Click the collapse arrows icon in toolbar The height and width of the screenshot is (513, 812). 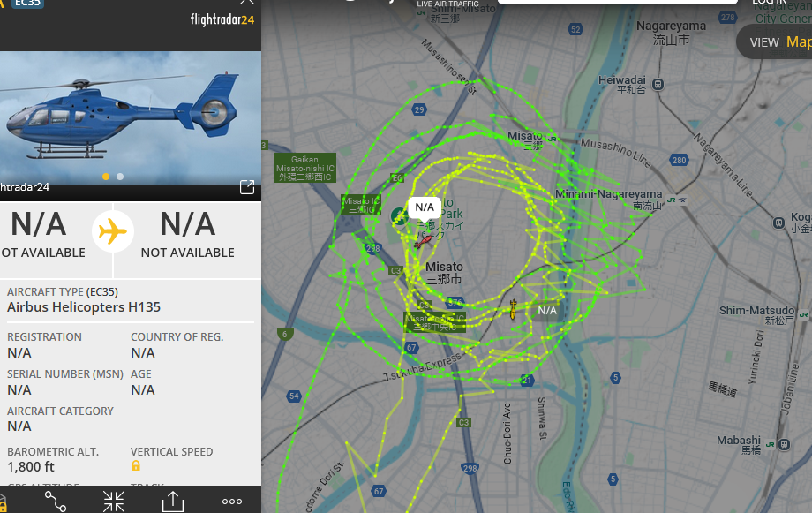(x=114, y=502)
